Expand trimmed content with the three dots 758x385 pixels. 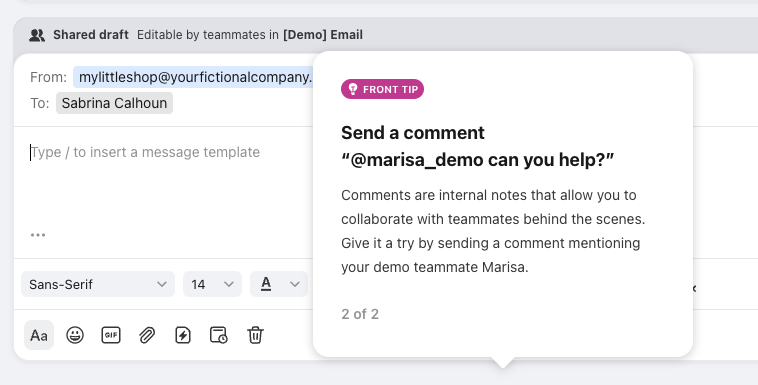tap(38, 235)
